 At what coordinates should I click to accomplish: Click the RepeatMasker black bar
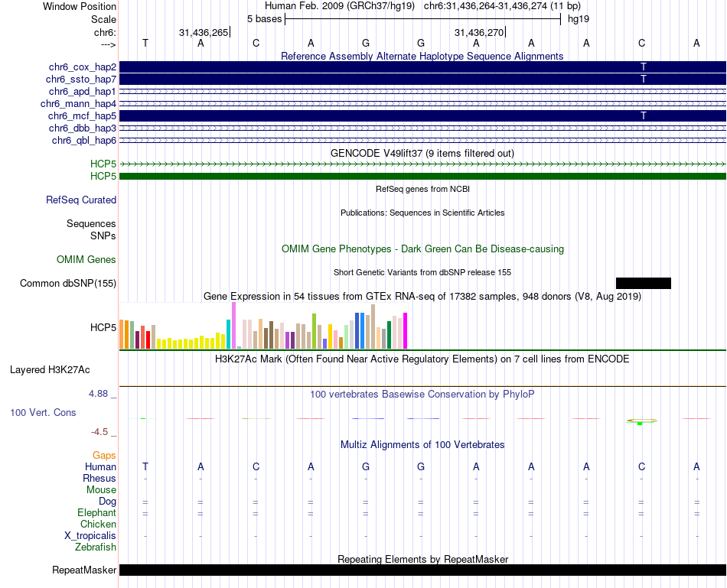coord(422,570)
